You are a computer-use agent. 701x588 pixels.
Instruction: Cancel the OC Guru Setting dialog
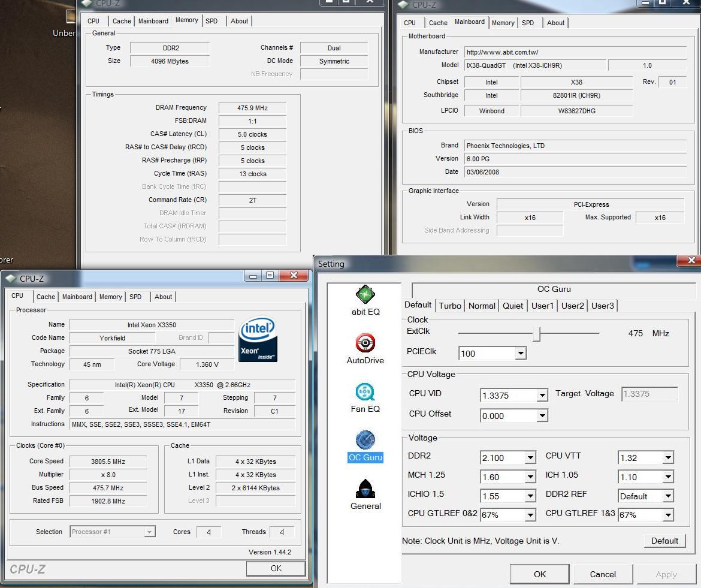[x=603, y=574]
